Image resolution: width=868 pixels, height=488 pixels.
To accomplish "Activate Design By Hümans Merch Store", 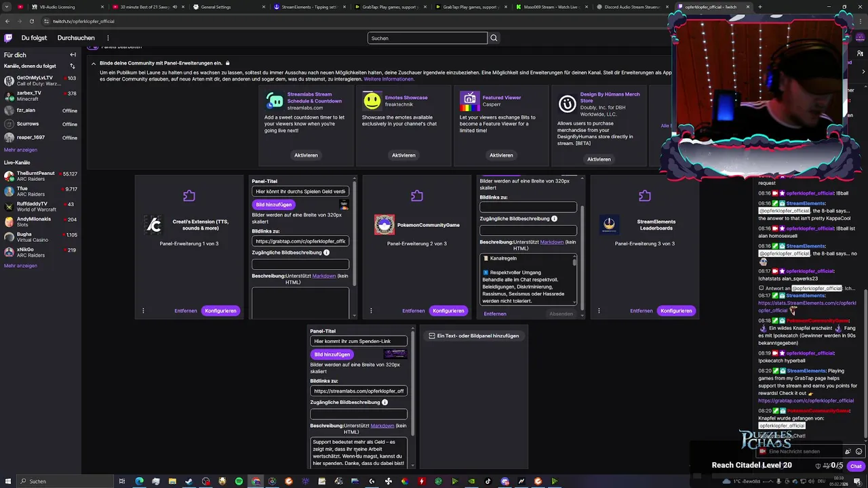I will tap(599, 159).
